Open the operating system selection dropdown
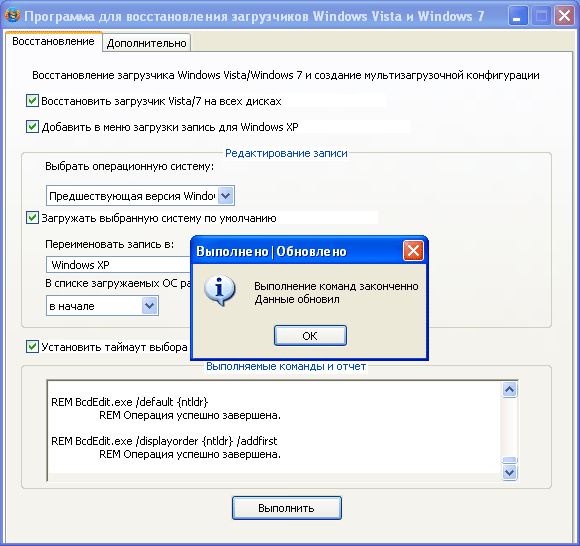580x546 pixels. 226,195
